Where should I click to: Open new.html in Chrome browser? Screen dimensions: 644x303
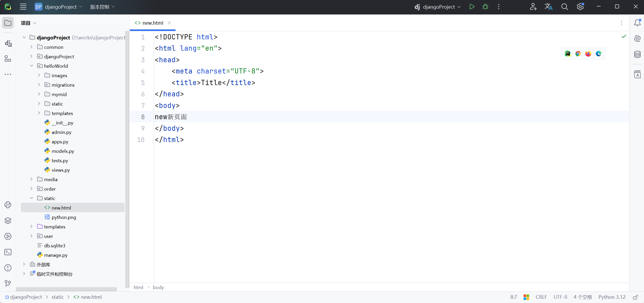tap(578, 54)
